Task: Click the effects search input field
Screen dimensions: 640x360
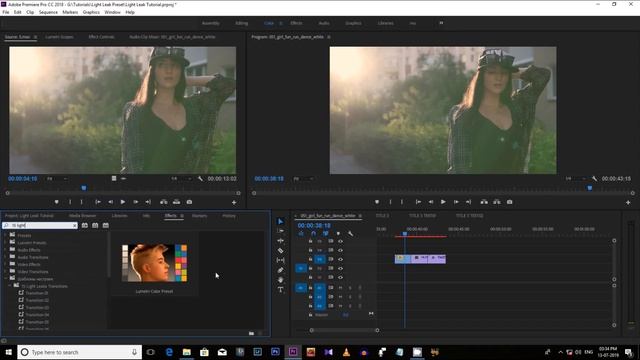Action: coord(40,225)
